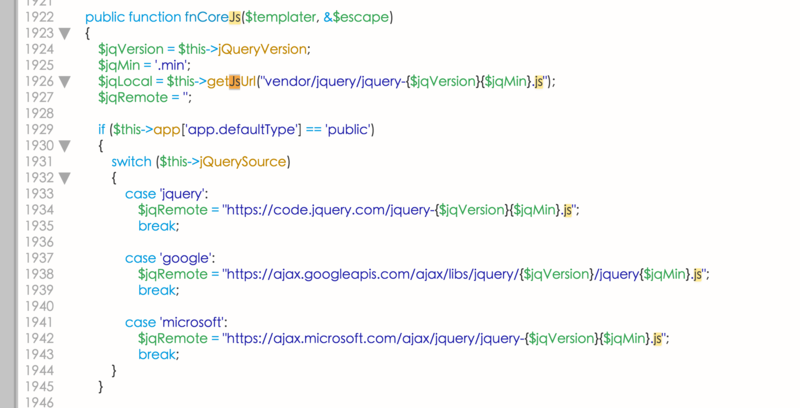
Task: Click line number 1945 in the gutter
Action: 39,386
